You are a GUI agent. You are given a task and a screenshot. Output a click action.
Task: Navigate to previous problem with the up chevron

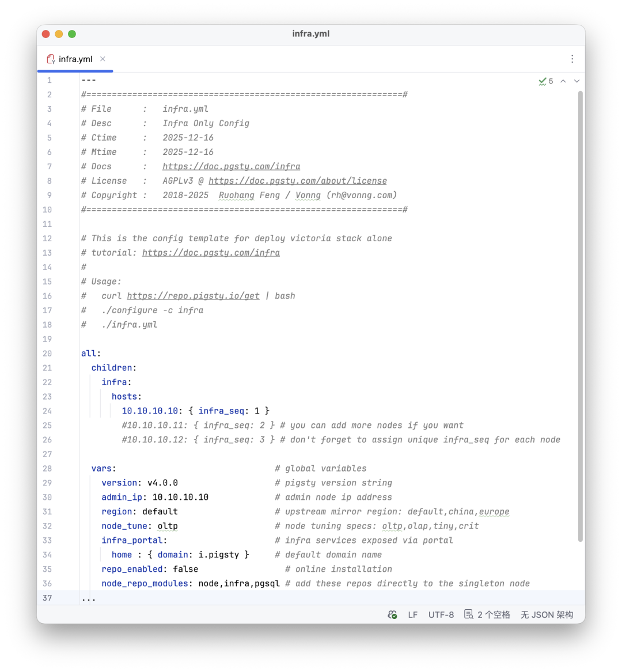click(x=563, y=81)
